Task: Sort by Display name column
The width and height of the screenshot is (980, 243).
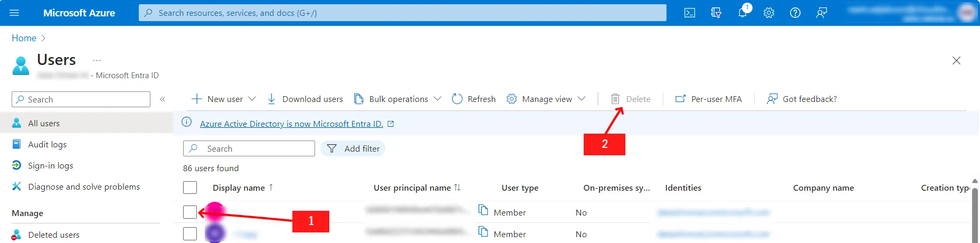Action: tap(243, 188)
